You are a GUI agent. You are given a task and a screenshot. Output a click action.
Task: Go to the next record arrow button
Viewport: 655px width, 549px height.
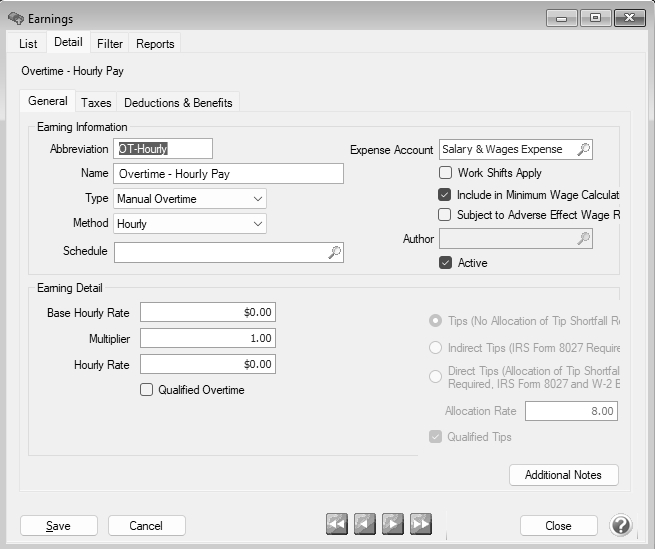click(x=393, y=524)
